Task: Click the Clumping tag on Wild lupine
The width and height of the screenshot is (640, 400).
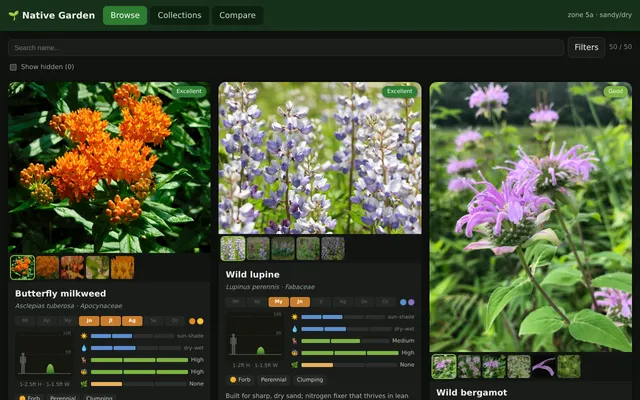Action: tap(310, 380)
